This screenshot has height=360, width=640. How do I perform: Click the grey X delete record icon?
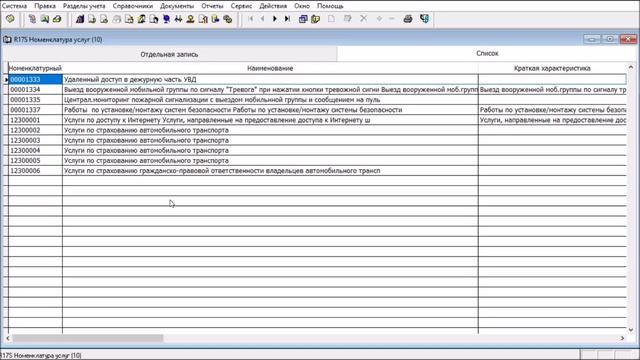pyautogui.click(x=363, y=19)
